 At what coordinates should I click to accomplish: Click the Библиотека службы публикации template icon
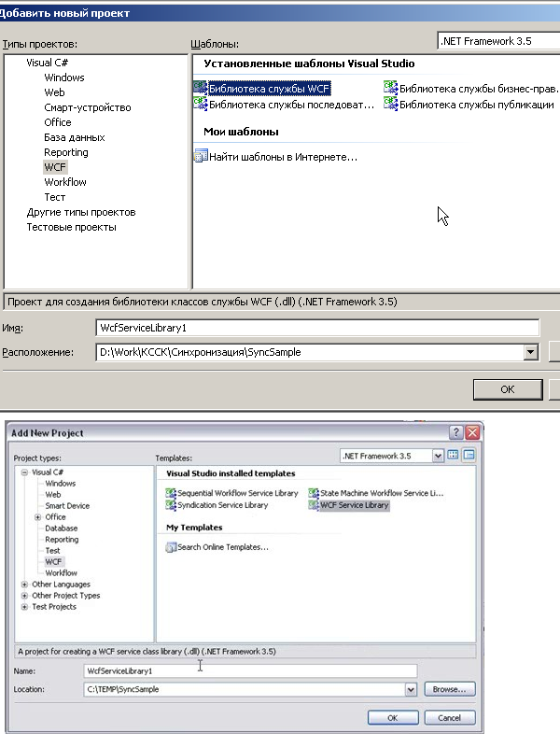[391, 104]
